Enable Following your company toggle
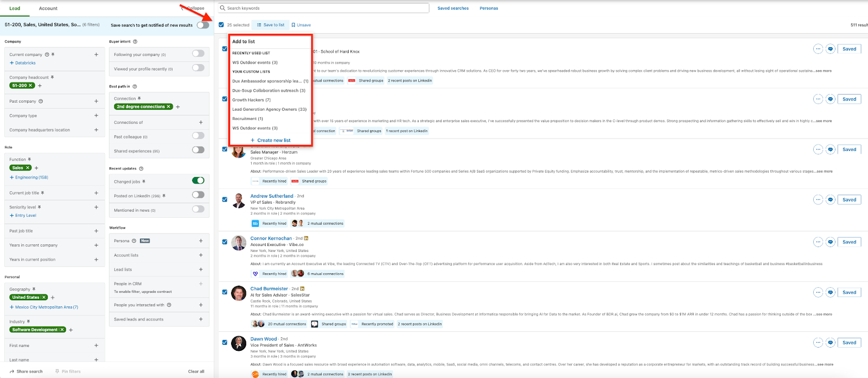The height and width of the screenshot is (378, 868). pos(198,54)
